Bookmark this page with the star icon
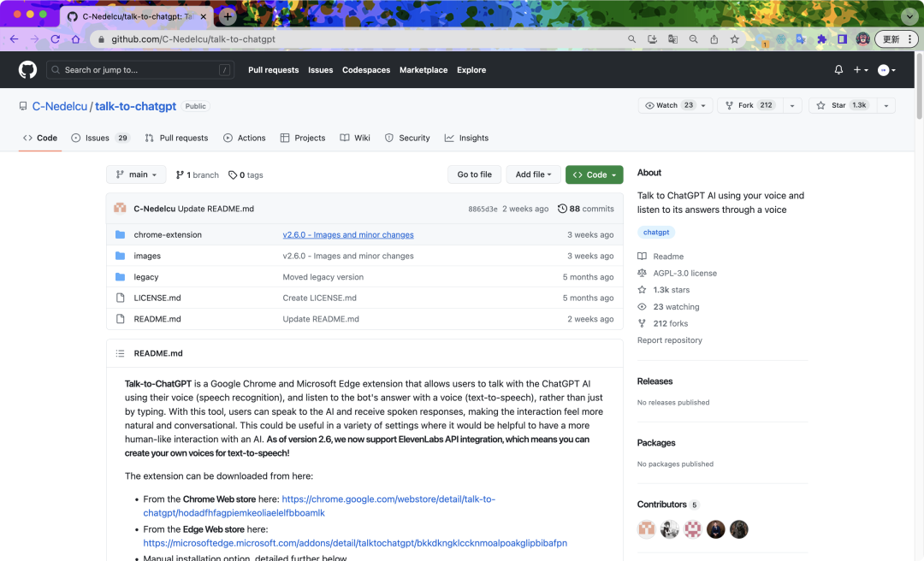The height and width of the screenshot is (561, 924). click(x=734, y=38)
